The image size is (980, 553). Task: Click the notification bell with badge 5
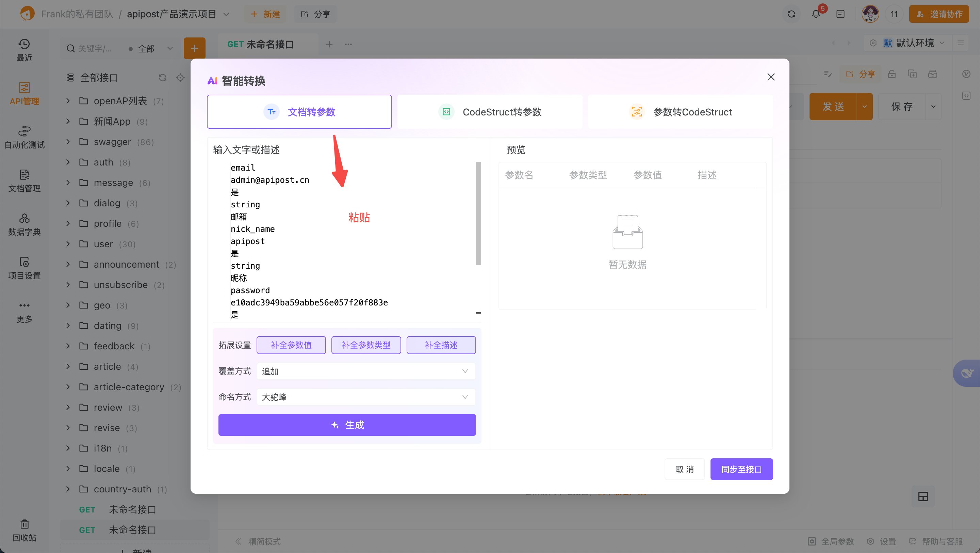[816, 14]
